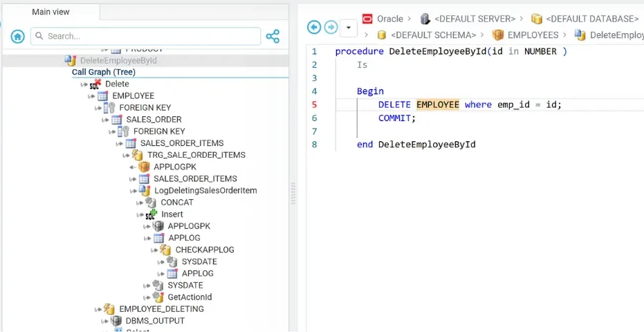Click the LogDeletingSalesOrderItem procedure icon
644x332 pixels.
pos(145,191)
